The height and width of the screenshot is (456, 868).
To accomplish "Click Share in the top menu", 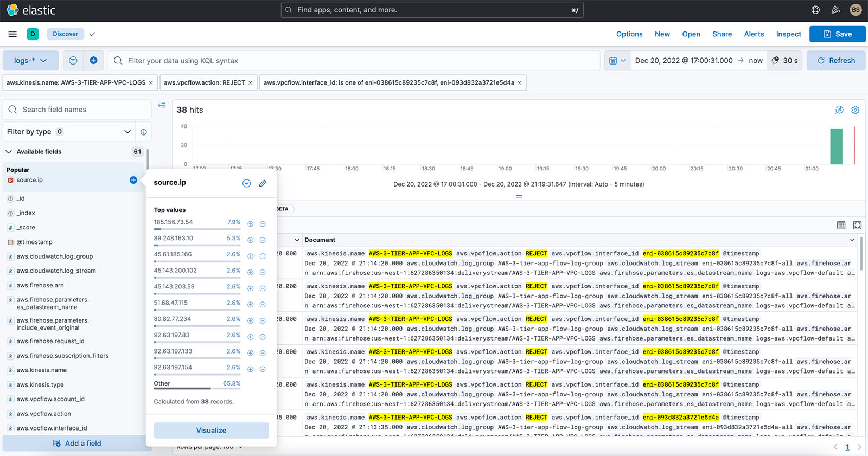I will [x=722, y=34].
